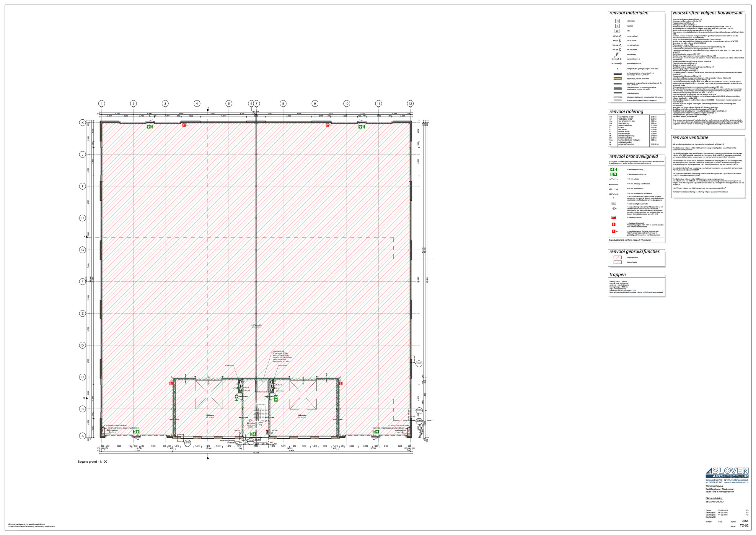Click the 'voorschriften volgens bouwbesluit' heading

click(x=708, y=13)
